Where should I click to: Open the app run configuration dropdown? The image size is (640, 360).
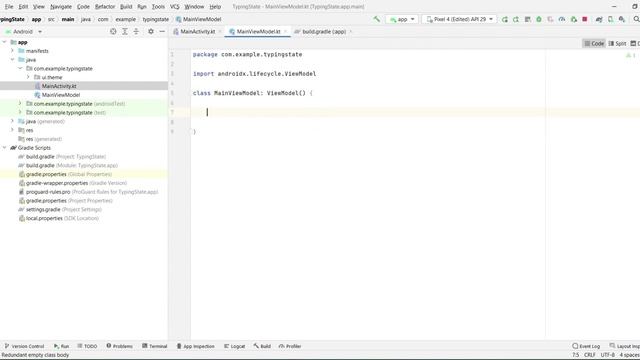click(402, 19)
